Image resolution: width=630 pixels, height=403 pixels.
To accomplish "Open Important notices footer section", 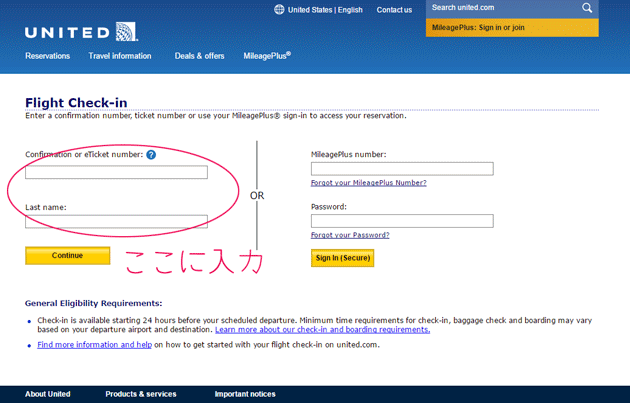I will [245, 394].
